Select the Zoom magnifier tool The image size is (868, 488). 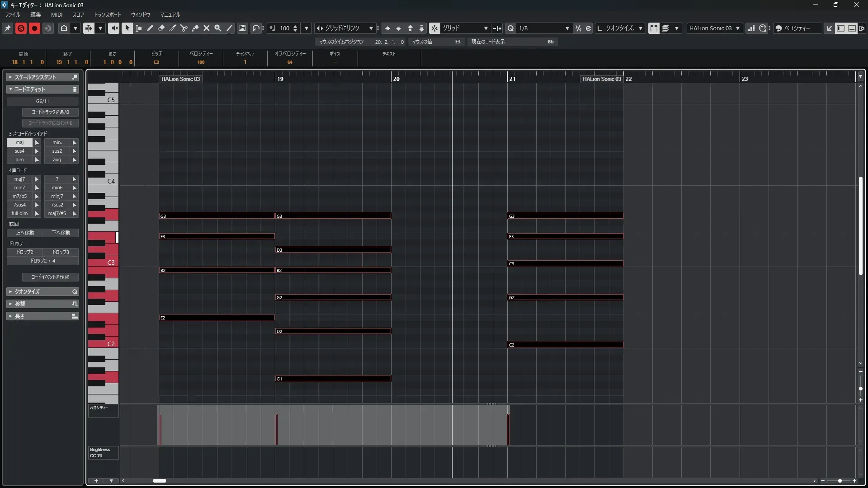(x=218, y=28)
